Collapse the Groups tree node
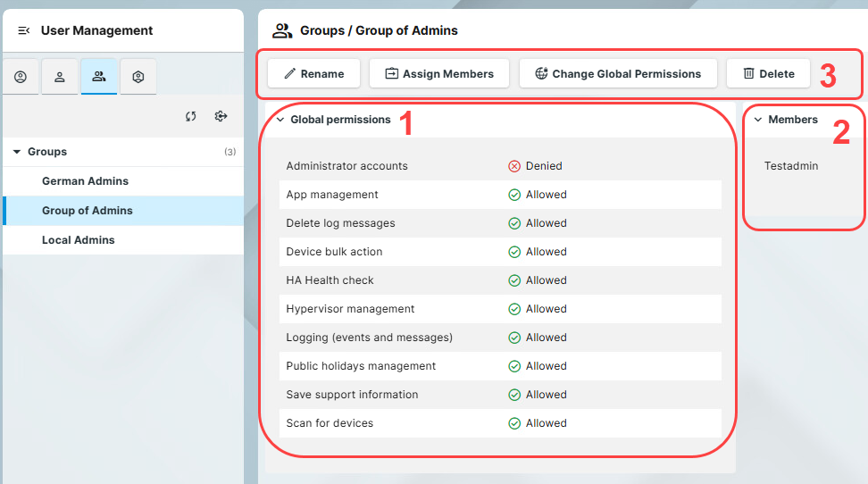 pos(17,152)
